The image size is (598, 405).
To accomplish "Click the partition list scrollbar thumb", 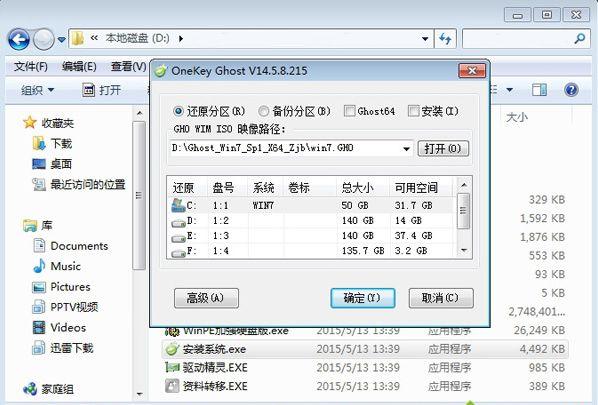I will click(463, 211).
